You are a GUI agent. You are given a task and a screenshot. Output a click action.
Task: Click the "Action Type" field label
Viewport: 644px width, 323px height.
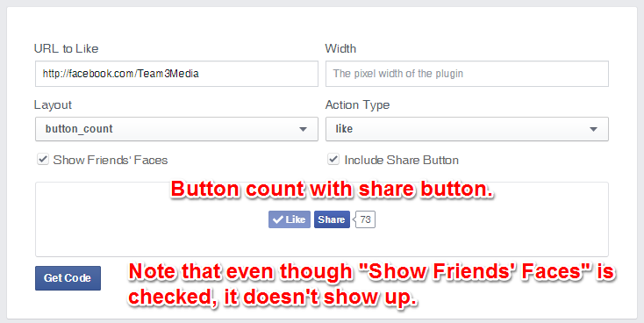pos(357,104)
